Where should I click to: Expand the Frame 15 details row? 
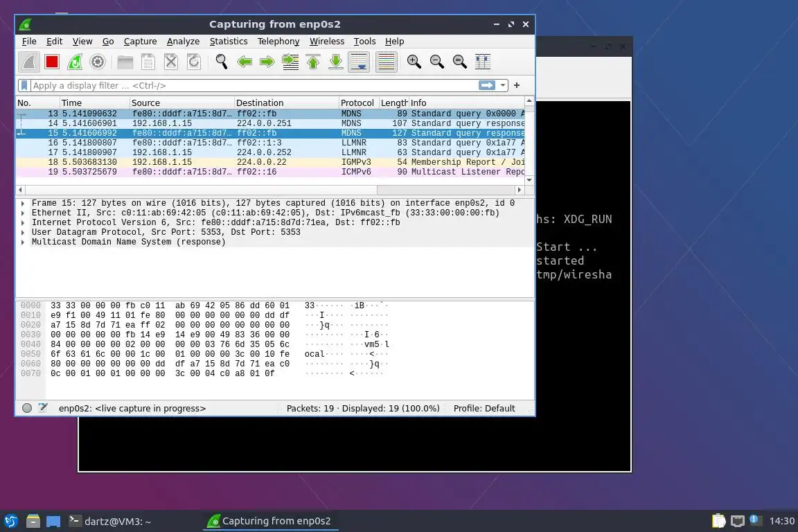(23, 203)
